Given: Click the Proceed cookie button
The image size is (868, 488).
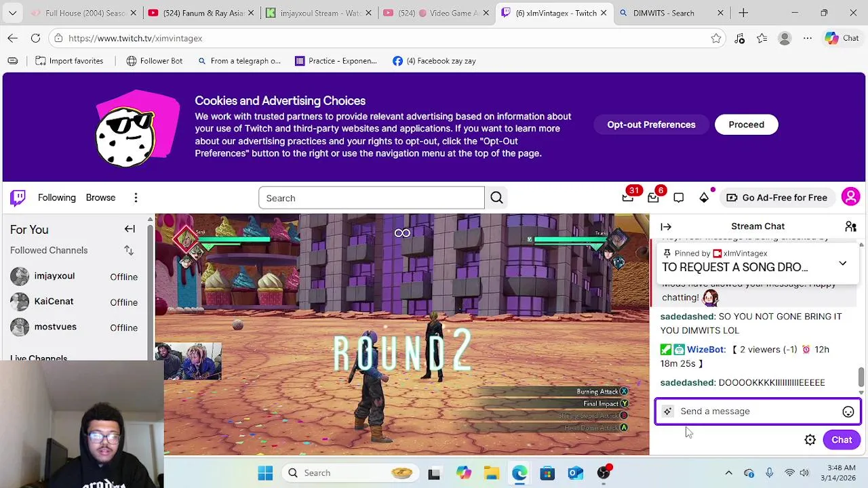Looking at the screenshot, I should point(746,125).
